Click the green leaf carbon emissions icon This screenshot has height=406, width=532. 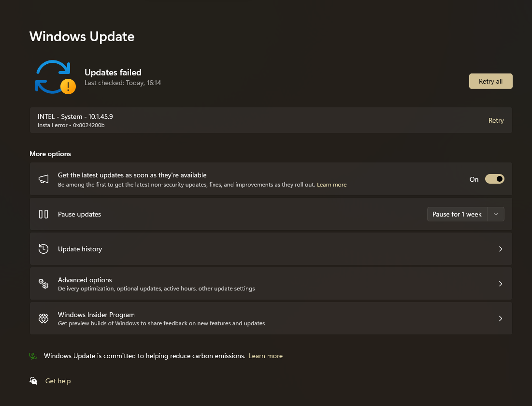(33, 356)
